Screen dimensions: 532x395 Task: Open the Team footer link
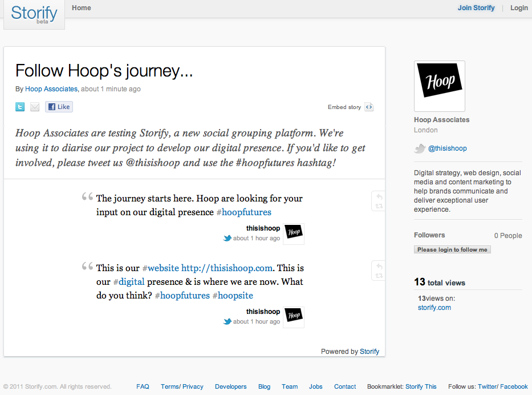tap(290, 386)
